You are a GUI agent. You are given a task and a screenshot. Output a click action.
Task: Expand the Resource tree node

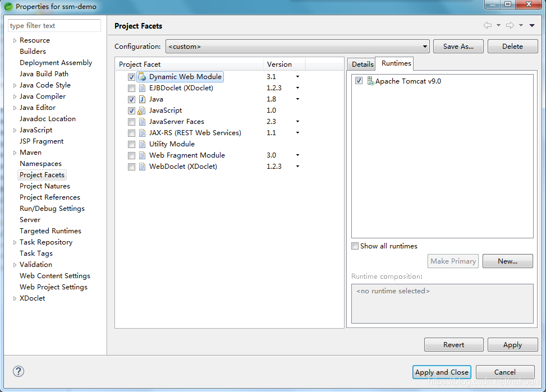pos(15,40)
